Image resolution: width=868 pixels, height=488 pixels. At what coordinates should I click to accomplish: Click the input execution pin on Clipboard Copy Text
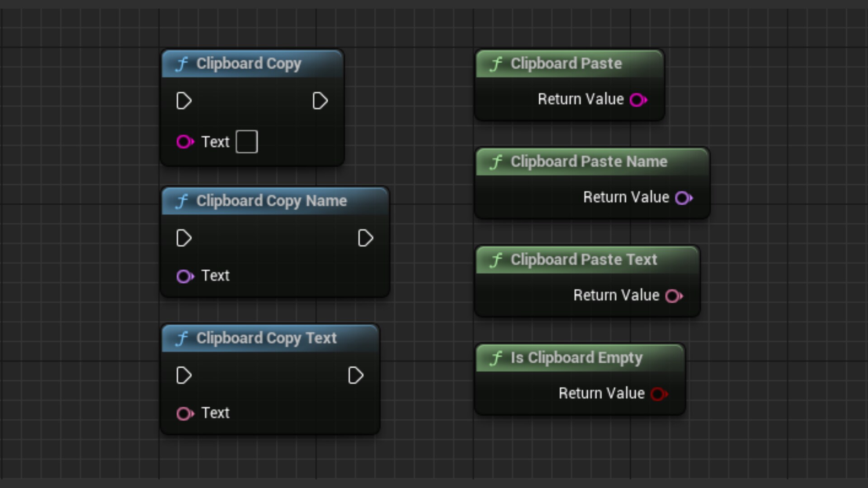coord(184,375)
